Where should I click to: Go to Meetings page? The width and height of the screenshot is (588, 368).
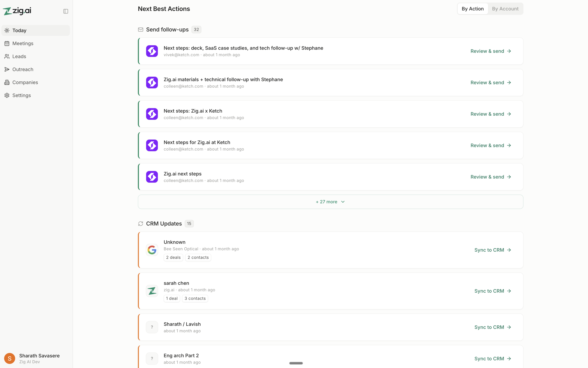click(x=36, y=43)
